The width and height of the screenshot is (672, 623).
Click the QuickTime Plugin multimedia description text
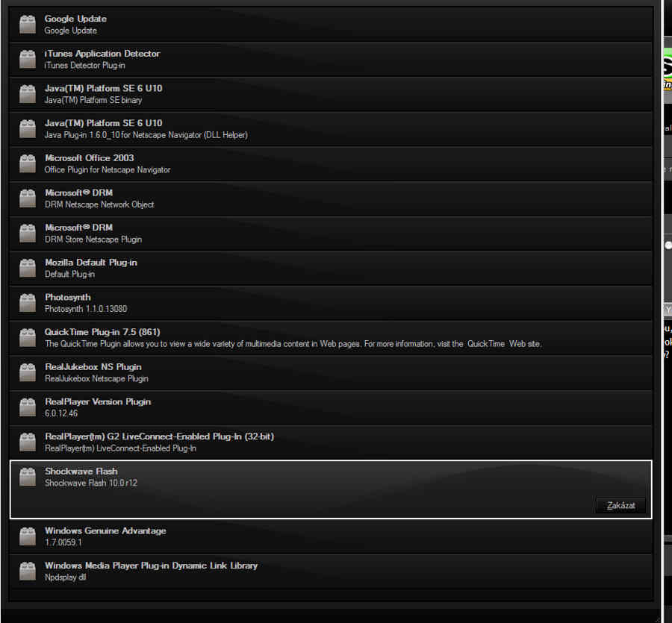coord(293,344)
